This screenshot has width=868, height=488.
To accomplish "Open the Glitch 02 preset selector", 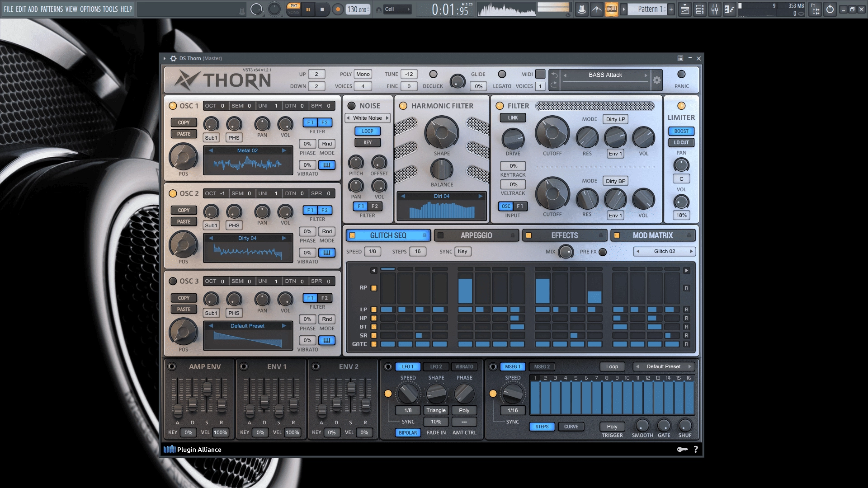I will pyautogui.click(x=664, y=251).
